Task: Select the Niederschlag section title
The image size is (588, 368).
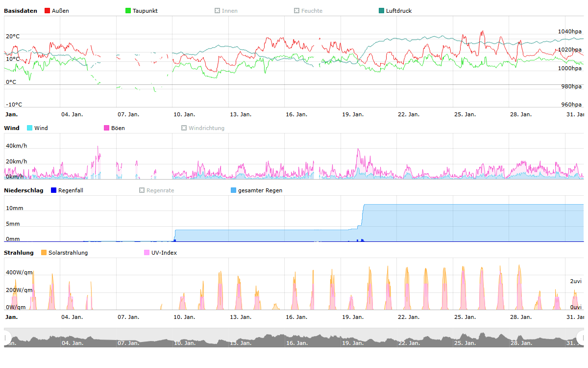Action: pos(24,190)
